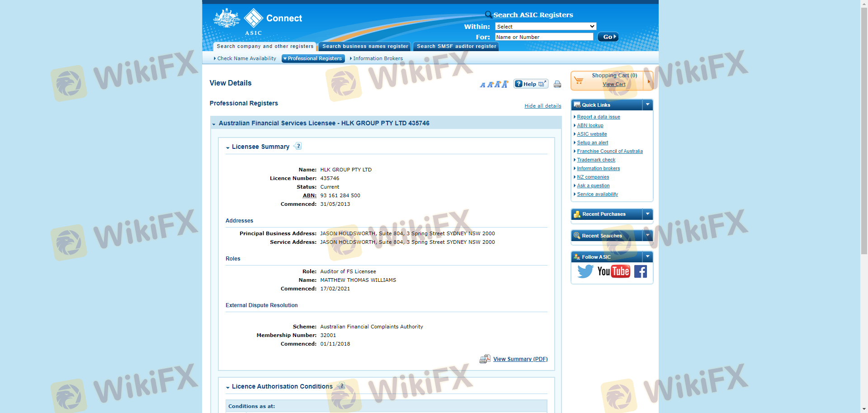Open the ABN lookup link
This screenshot has width=868, height=413.
(590, 126)
